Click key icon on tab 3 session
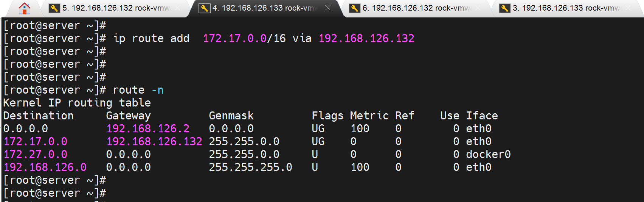The height and width of the screenshot is (202, 644). [504, 8]
